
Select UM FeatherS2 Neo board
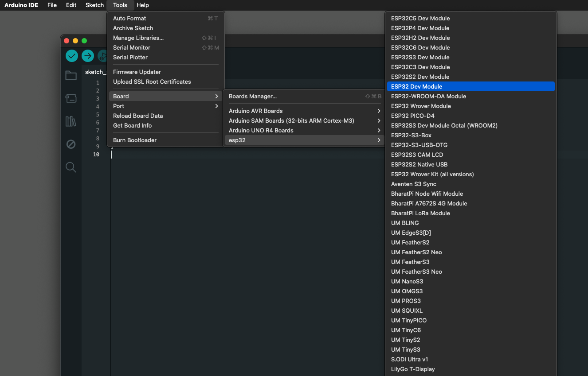coord(471,252)
